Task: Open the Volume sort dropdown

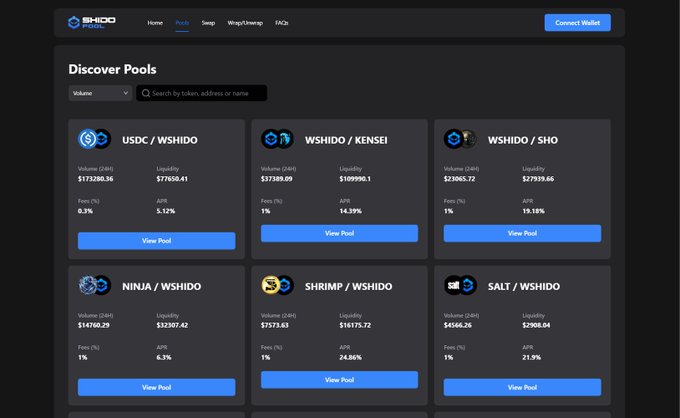Action: (100, 93)
